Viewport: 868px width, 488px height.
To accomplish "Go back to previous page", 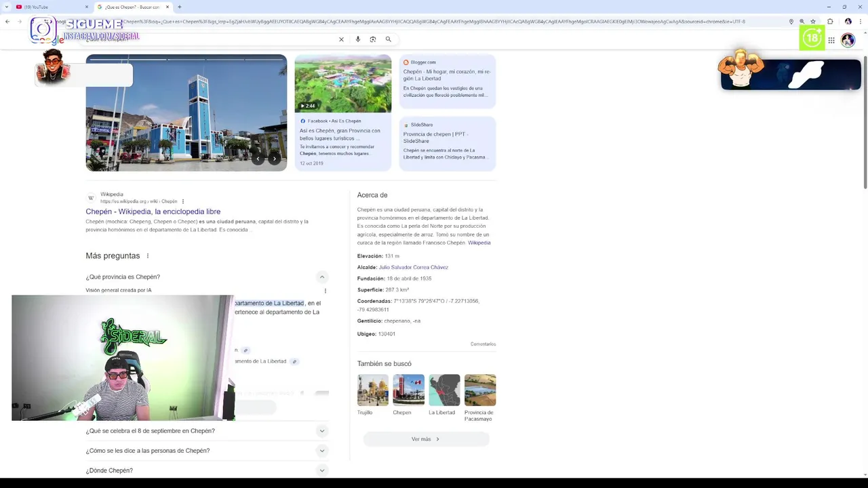I will coord(7,22).
